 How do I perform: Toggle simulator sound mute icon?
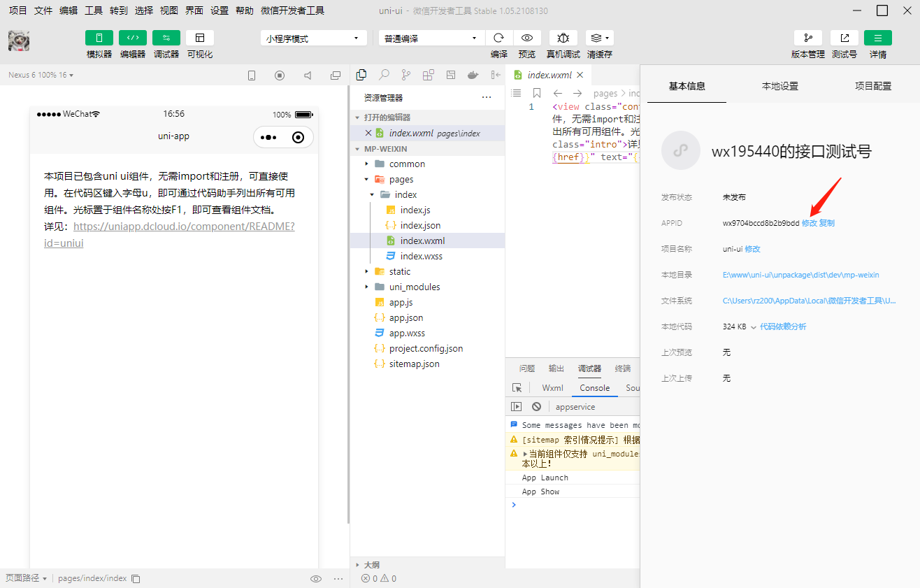click(308, 76)
